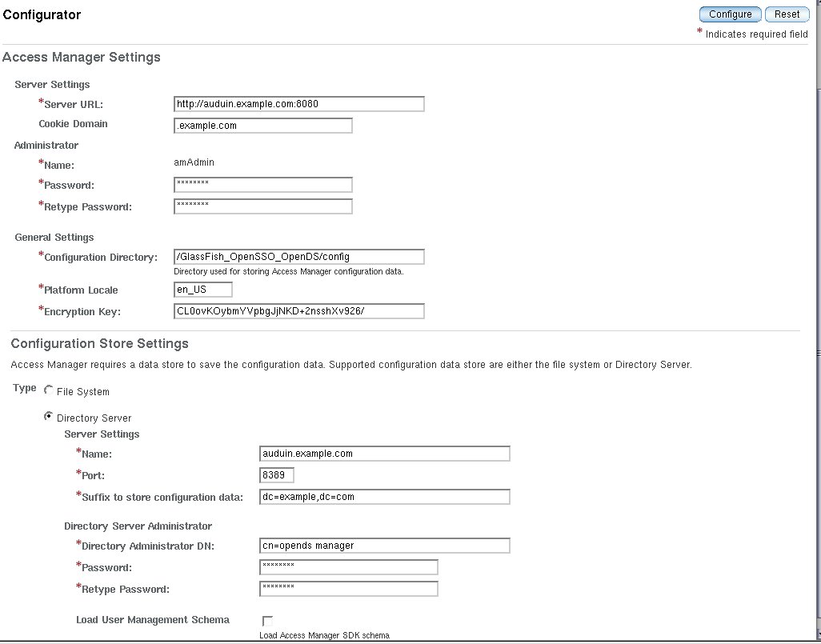Edit the Port field showing 8389

[x=277, y=475]
